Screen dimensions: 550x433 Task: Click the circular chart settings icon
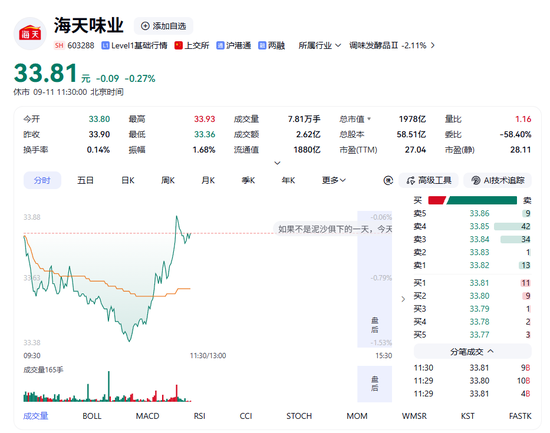coord(388,180)
